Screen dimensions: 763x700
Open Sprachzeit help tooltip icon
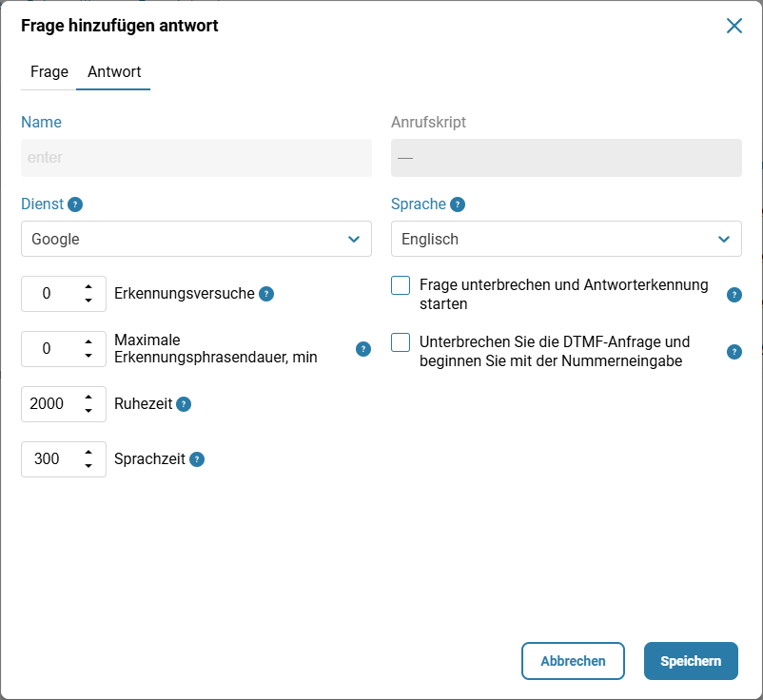point(197,459)
